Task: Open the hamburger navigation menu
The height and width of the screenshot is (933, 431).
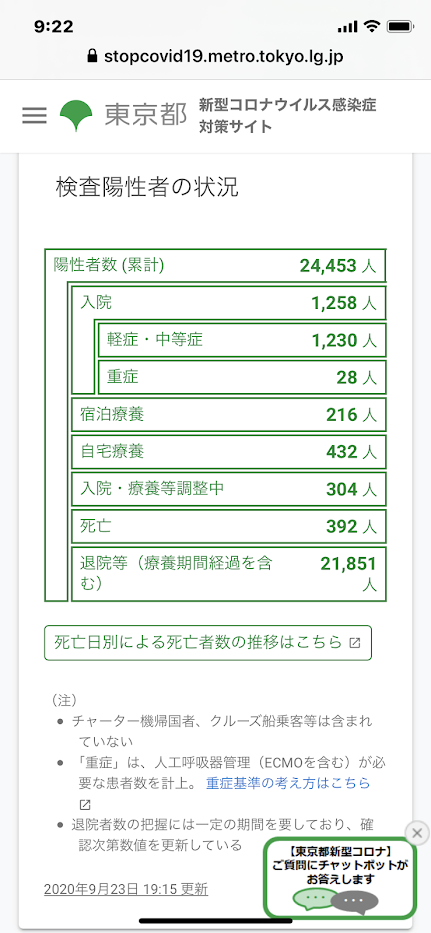Action: (34, 115)
